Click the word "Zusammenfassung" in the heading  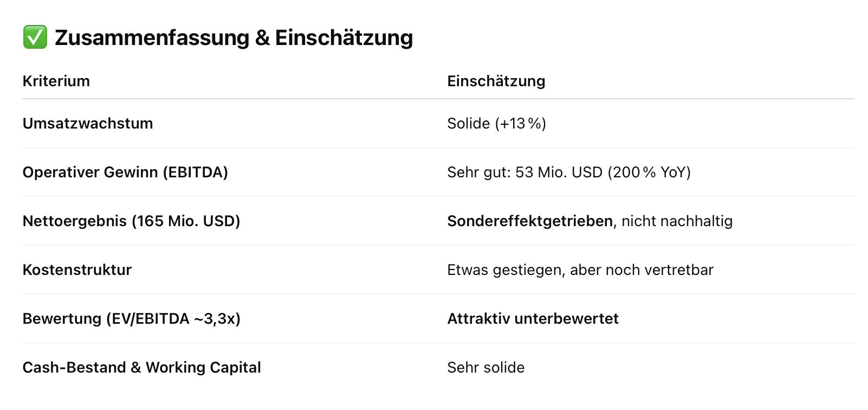coord(152,37)
